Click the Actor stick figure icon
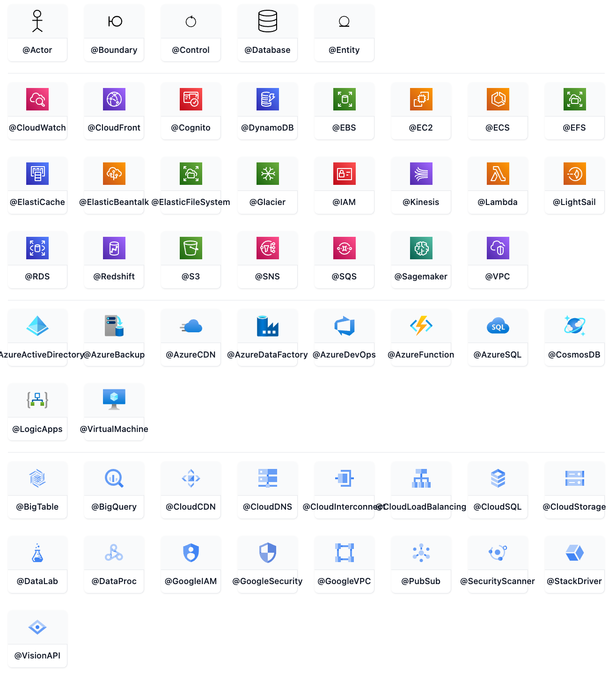The height and width of the screenshot is (673, 616). 37,22
